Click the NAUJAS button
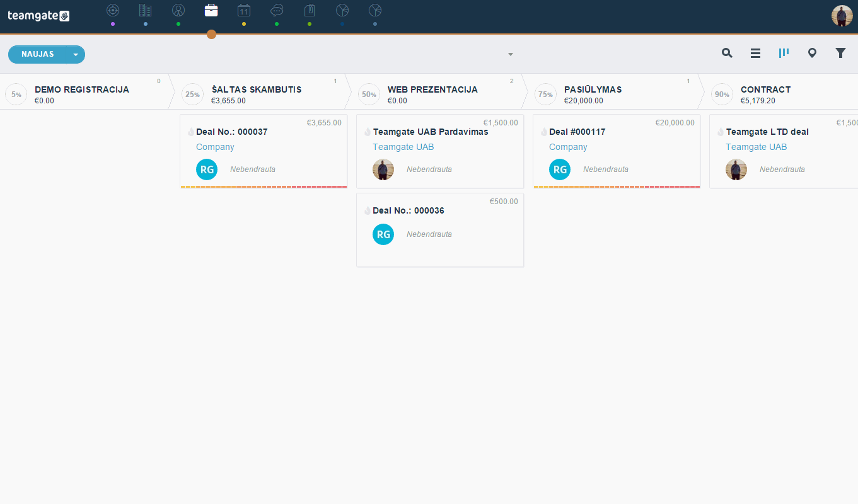The image size is (858, 504). (x=38, y=54)
